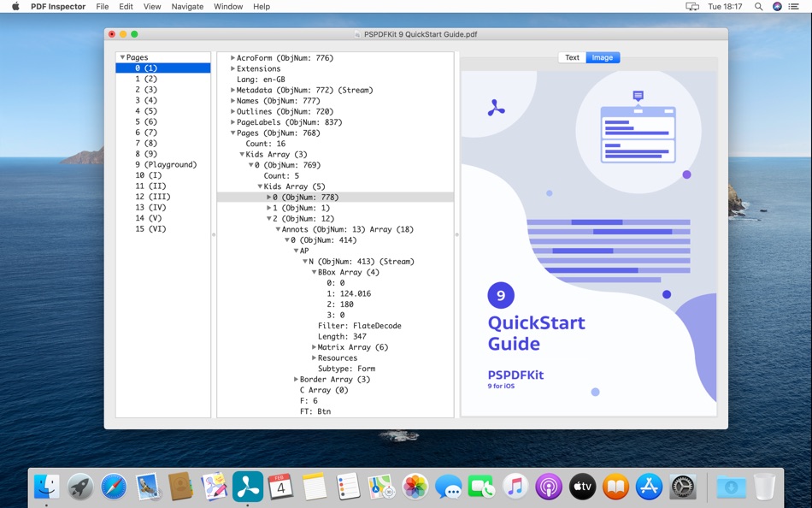Collapse the Pages list triangle in sidebar

click(x=122, y=57)
